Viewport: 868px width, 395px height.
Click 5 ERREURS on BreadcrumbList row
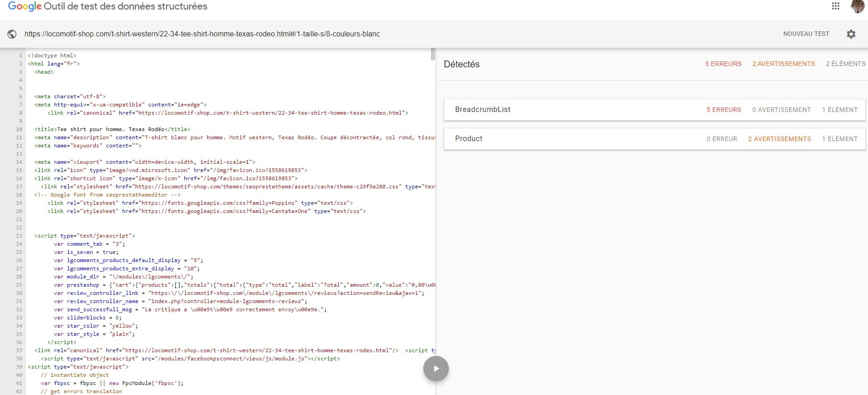724,110
